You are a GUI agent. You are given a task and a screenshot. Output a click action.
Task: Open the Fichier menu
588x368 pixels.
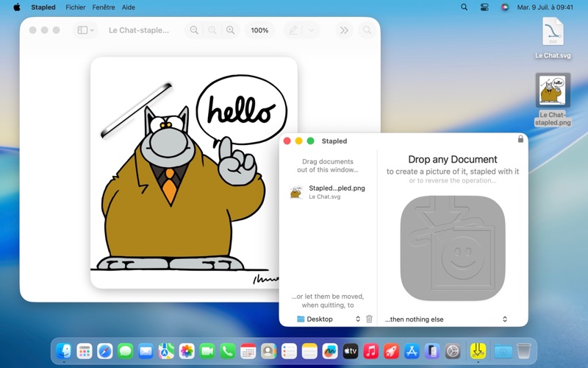click(76, 7)
